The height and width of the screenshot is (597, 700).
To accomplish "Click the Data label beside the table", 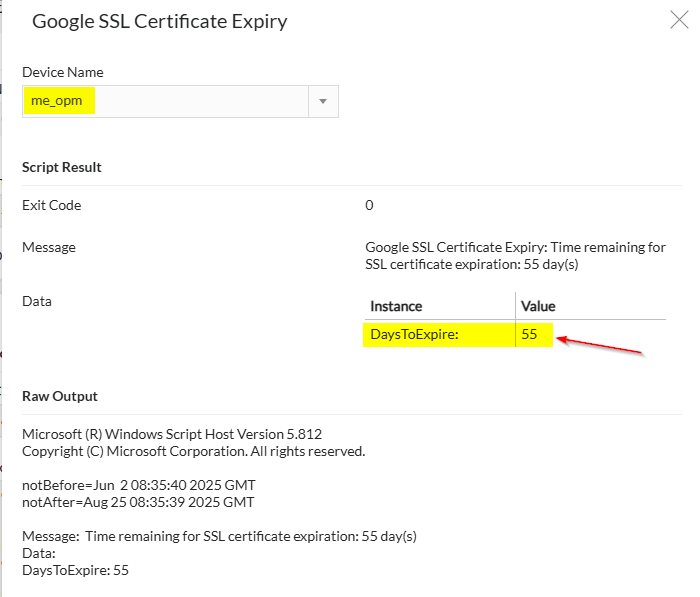I will [x=37, y=301].
